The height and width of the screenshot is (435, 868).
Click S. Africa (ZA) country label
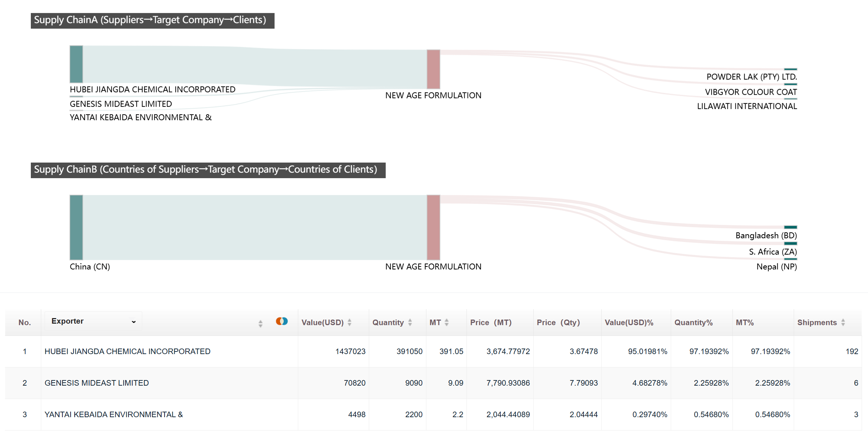(773, 252)
